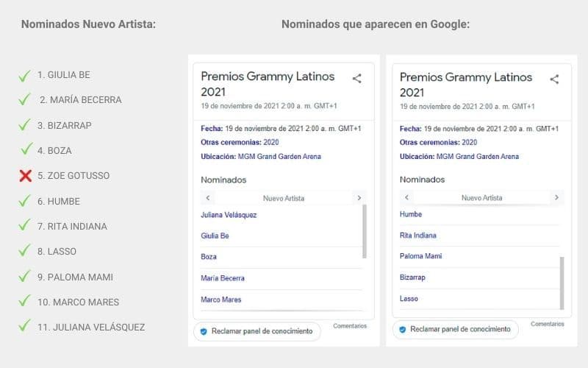Click the green checkmark beside Bizarrap
The width and height of the screenshot is (588, 368).
point(25,125)
